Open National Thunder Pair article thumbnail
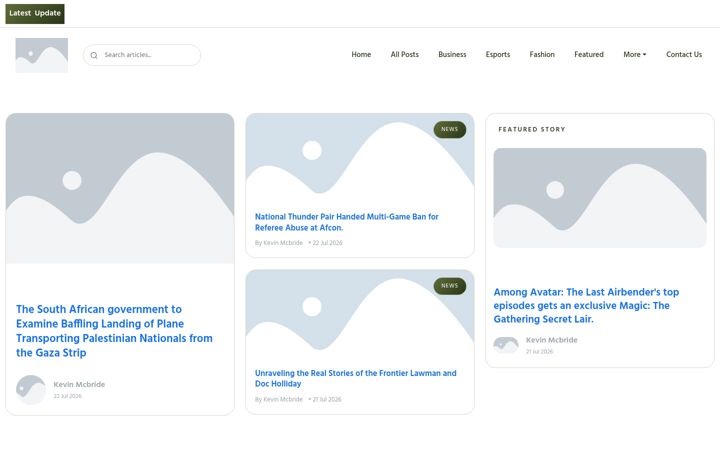 360,158
